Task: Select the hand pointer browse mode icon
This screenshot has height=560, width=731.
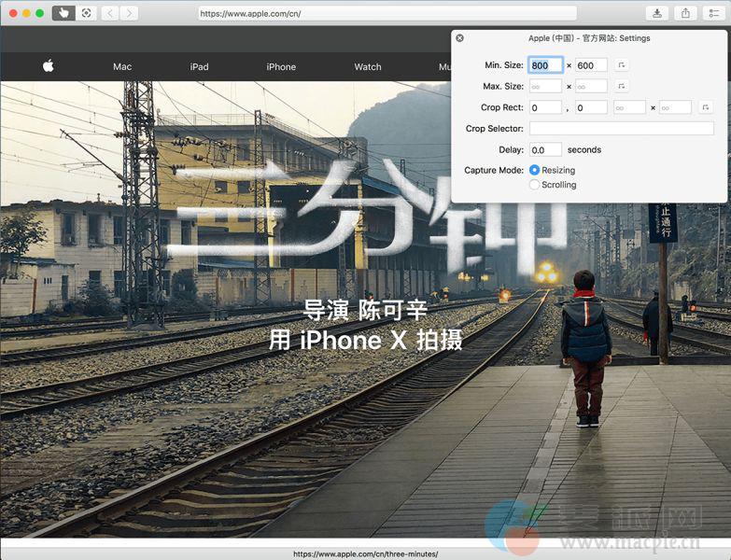Action: [63, 13]
